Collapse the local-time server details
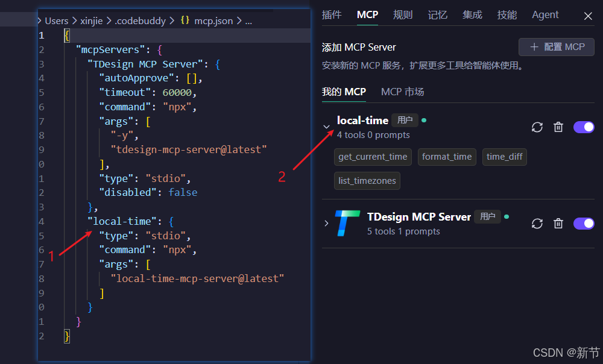Image resolution: width=603 pixels, height=364 pixels. coord(326,127)
